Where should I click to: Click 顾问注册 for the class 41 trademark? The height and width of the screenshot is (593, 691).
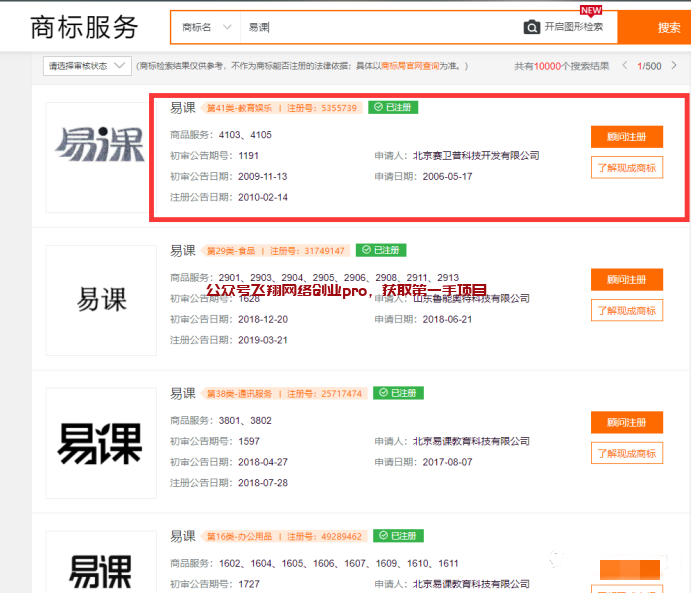626,137
